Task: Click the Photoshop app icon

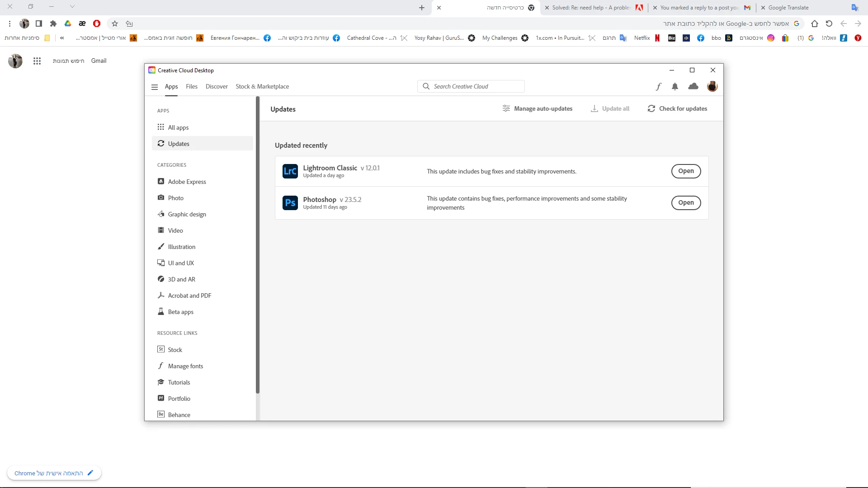Action: (x=290, y=203)
